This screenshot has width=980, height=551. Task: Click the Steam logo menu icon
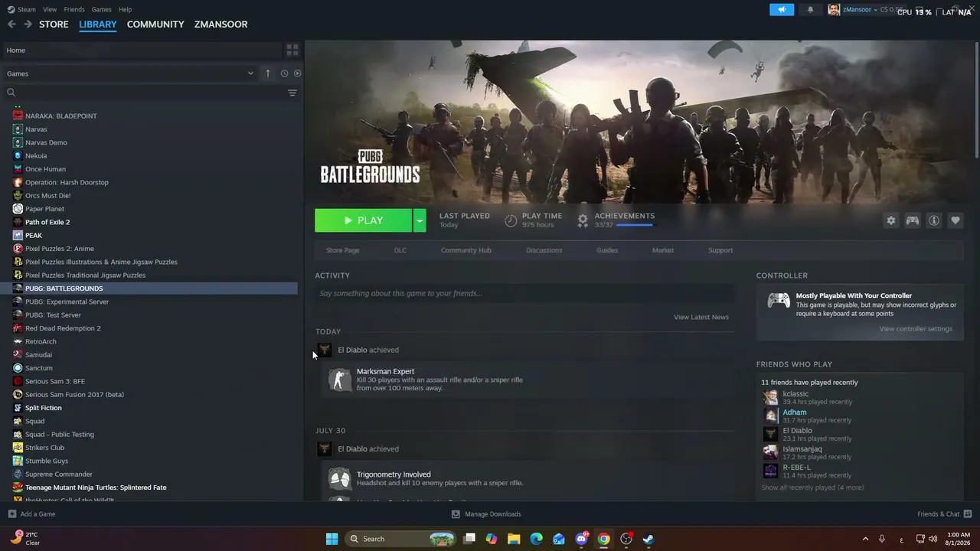point(11,9)
